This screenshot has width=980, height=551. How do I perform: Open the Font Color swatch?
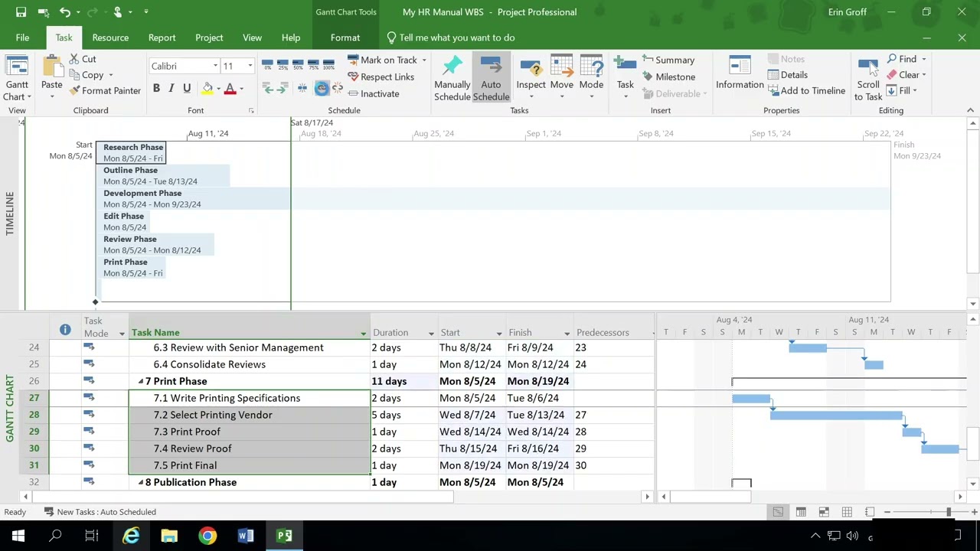[x=230, y=89]
